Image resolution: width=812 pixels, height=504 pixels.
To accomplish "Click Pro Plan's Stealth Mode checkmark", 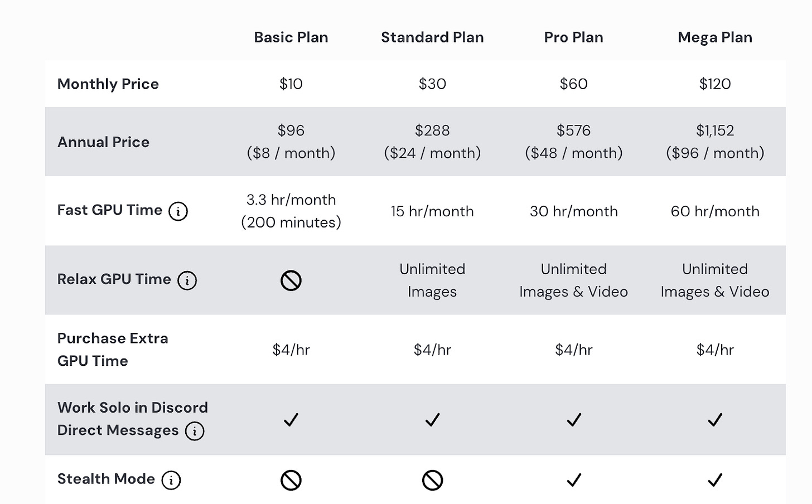I will [x=574, y=480].
